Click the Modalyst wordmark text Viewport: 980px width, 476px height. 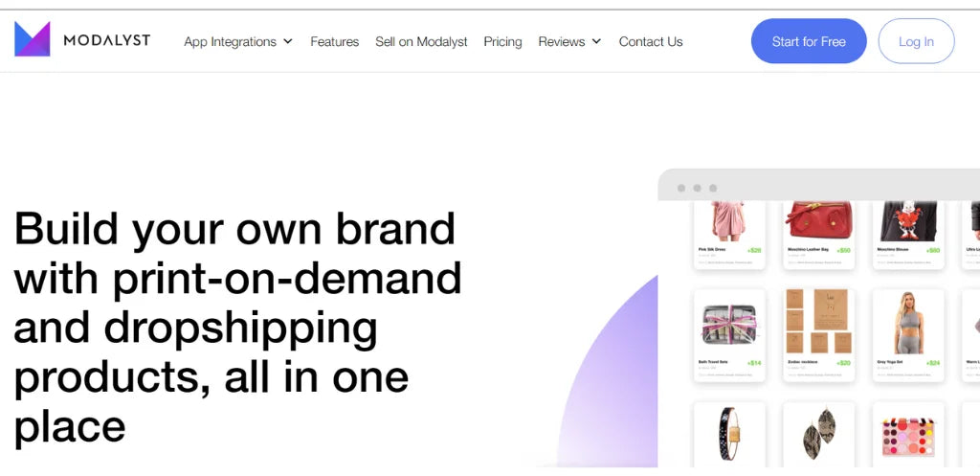tap(106, 40)
